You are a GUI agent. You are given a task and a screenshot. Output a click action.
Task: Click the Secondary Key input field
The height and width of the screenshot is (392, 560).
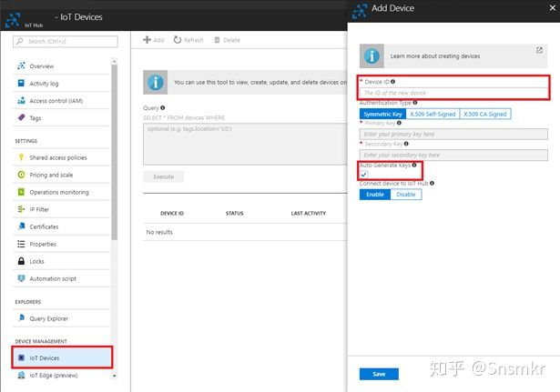[x=453, y=155]
